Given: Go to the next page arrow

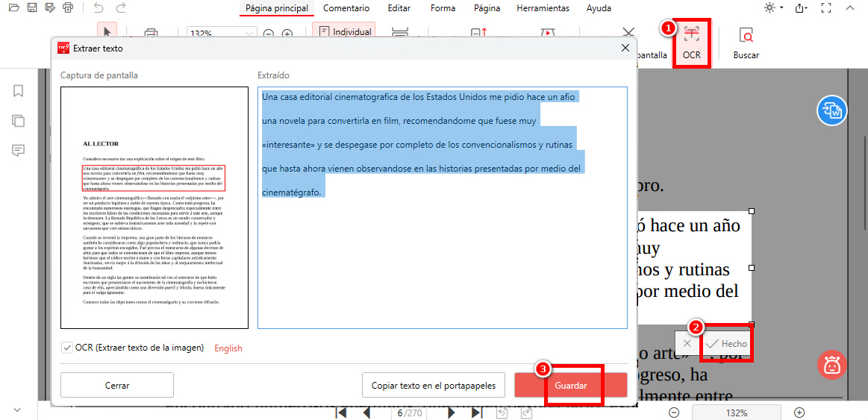Looking at the screenshot, I should pyautogui.click(x=452, y=413).
